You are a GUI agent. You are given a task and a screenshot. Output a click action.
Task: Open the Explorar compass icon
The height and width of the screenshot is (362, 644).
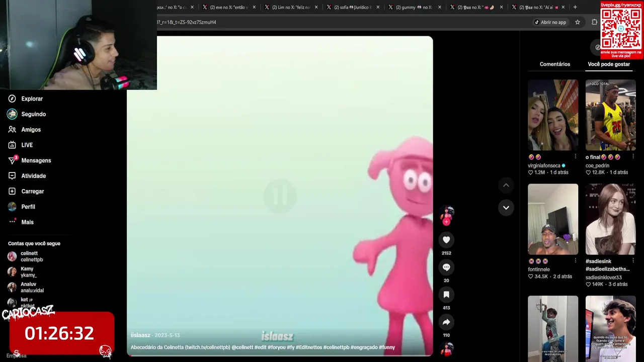coord(12,99)
